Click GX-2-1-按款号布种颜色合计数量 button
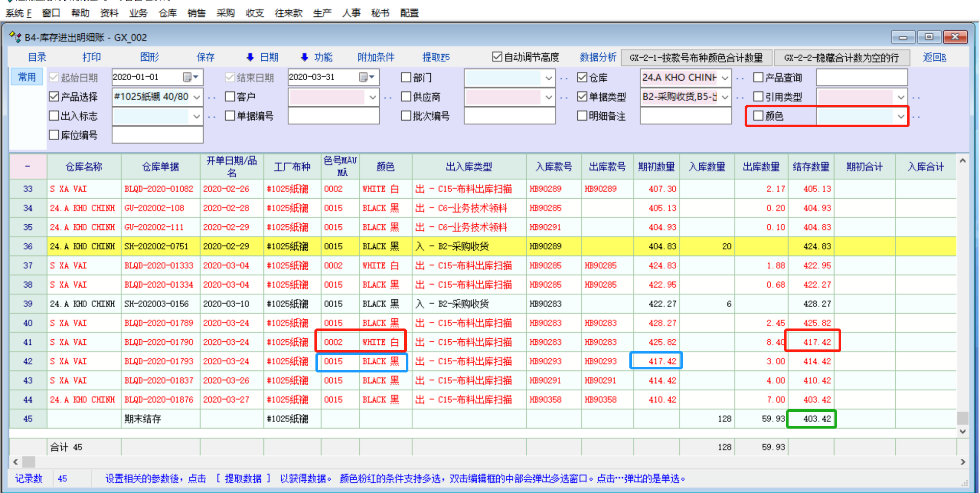 pyautogui.click(x=696, y=58)
